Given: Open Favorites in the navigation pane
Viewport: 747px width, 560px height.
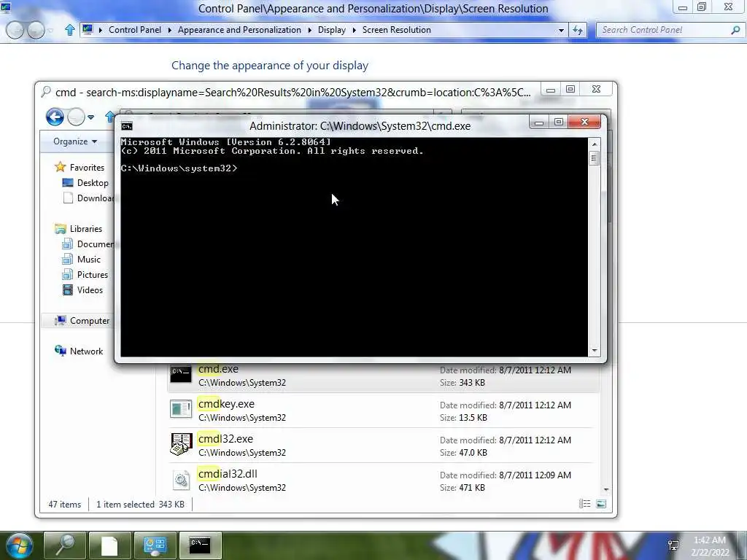Looking at the screenshot, I should point(87,168).
